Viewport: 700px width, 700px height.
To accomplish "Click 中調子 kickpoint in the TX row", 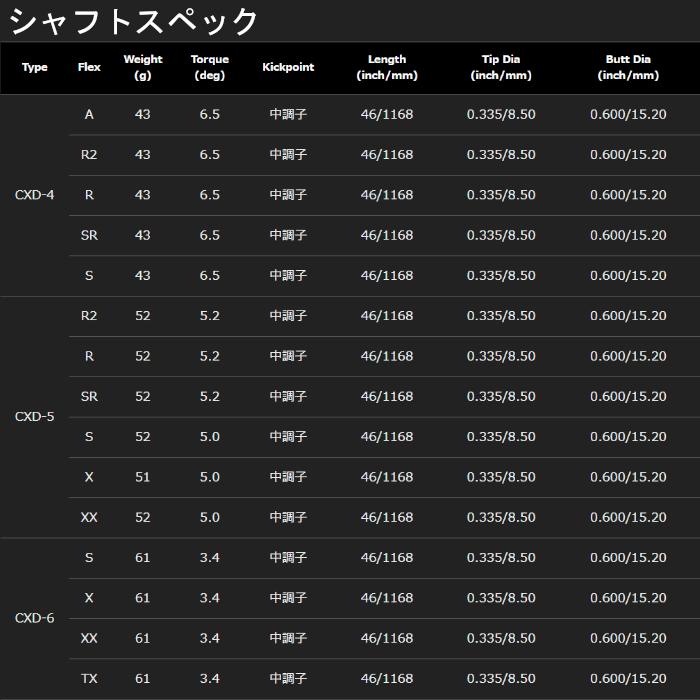I will coord(288,679).
